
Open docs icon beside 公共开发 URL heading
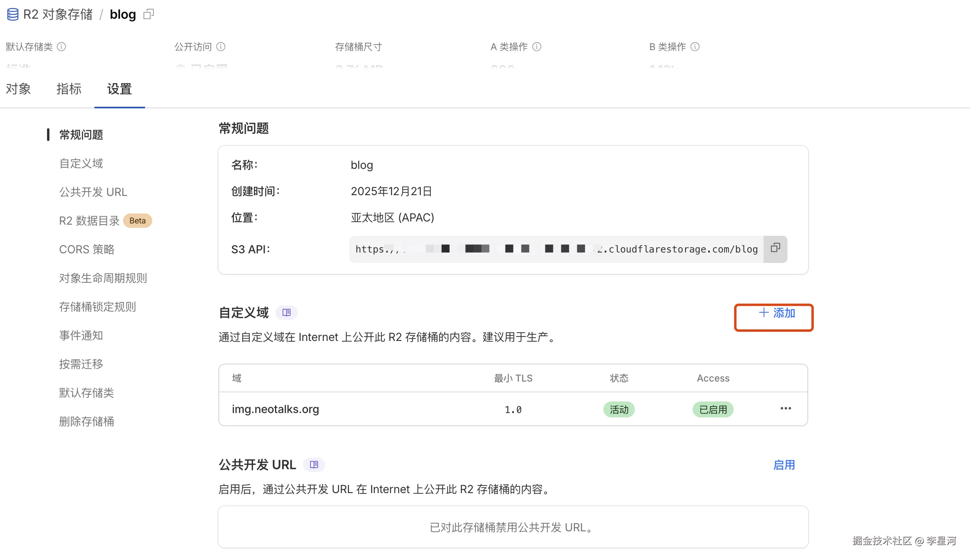tap(314, 465)
